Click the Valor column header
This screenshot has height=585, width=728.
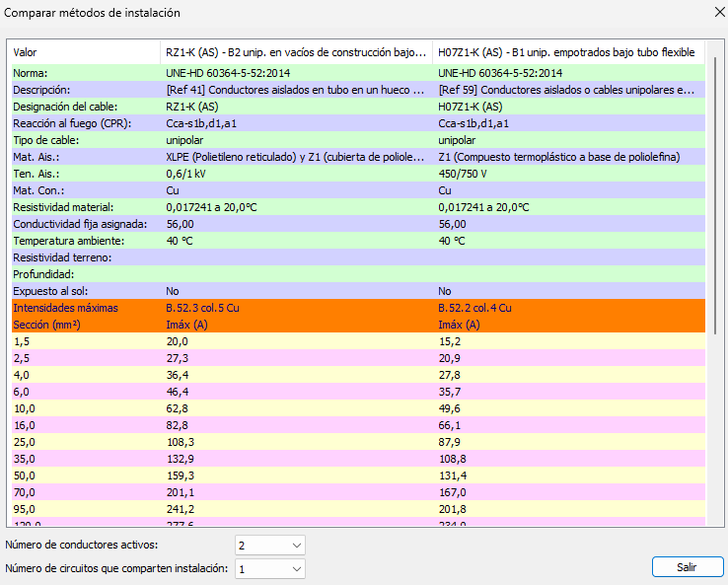pyautogui.click(x=84, y=52)
